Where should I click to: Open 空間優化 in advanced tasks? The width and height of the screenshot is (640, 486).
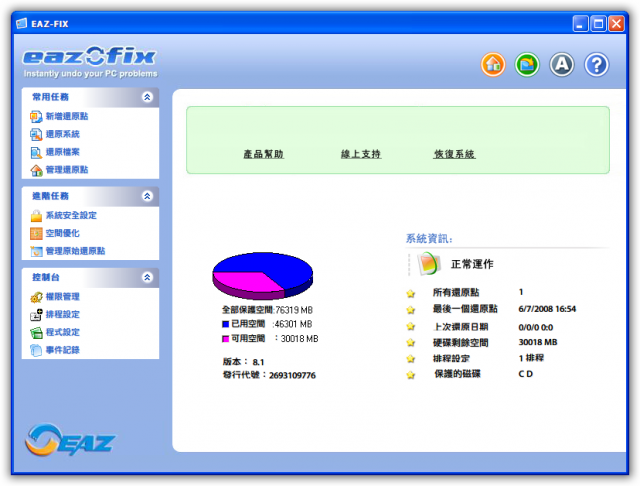coord(62,233)
